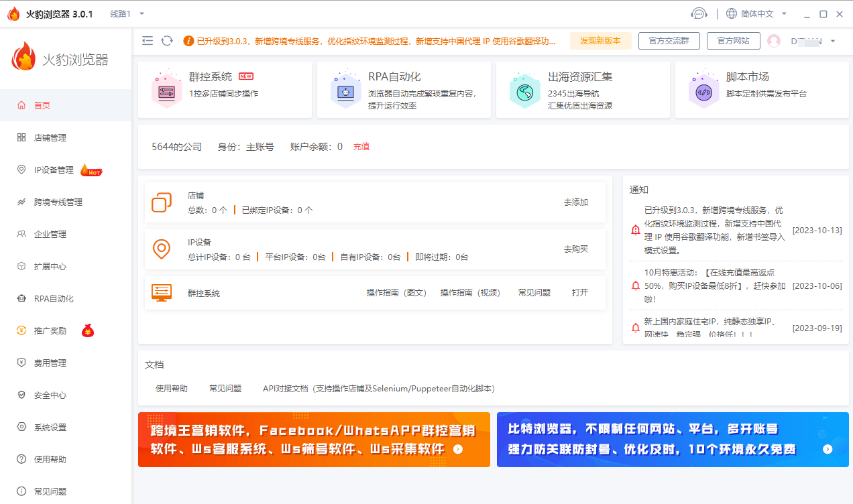Click the 发现新版本 button

point(601,41)
